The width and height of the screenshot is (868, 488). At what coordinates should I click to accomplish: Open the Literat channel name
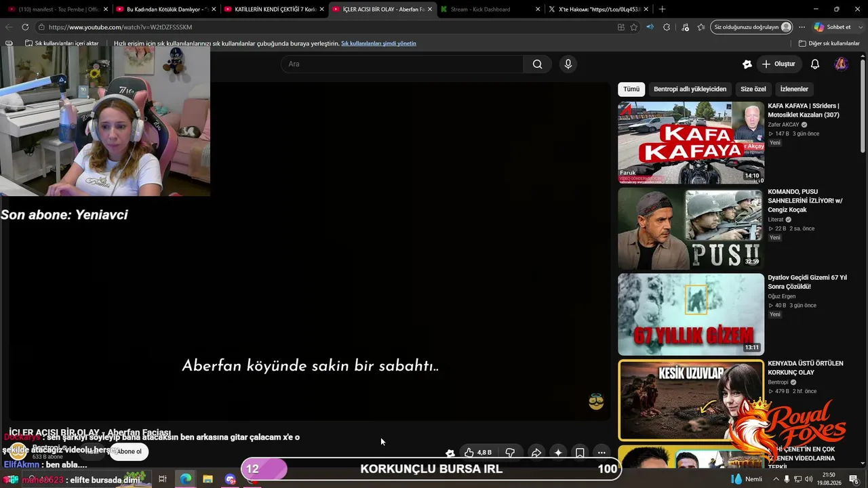point(776,220)
